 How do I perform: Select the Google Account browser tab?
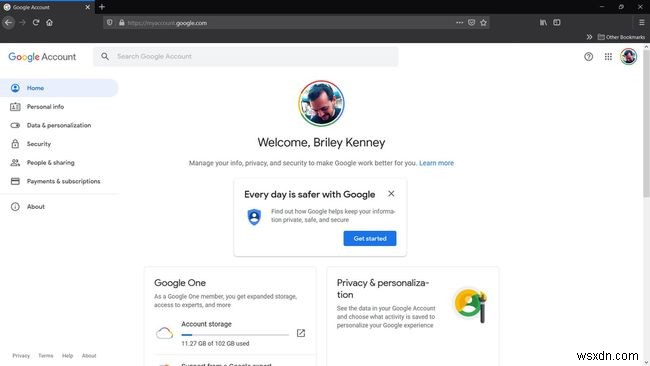coord(47,7)
